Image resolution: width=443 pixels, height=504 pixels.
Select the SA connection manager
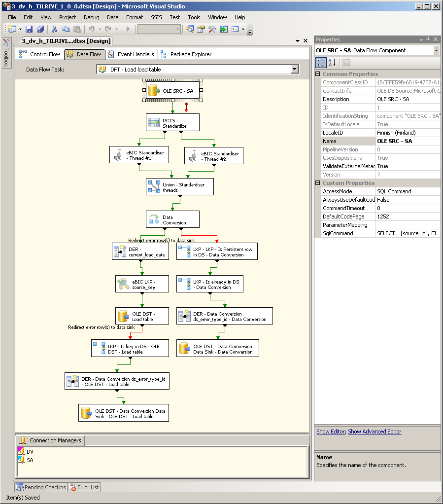point(26,460)
